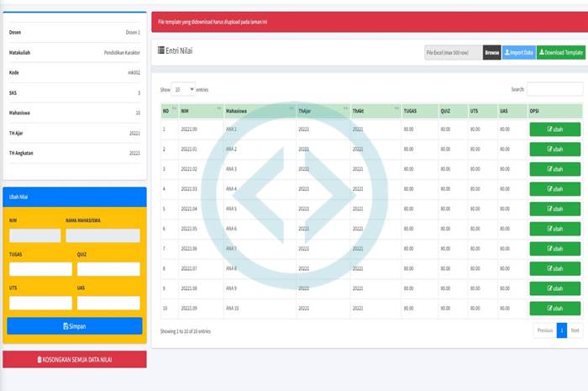The height and width of the screenshot is (391, 588).
Task: Open the show entries count dropdown
Action: tap(182, 88)
